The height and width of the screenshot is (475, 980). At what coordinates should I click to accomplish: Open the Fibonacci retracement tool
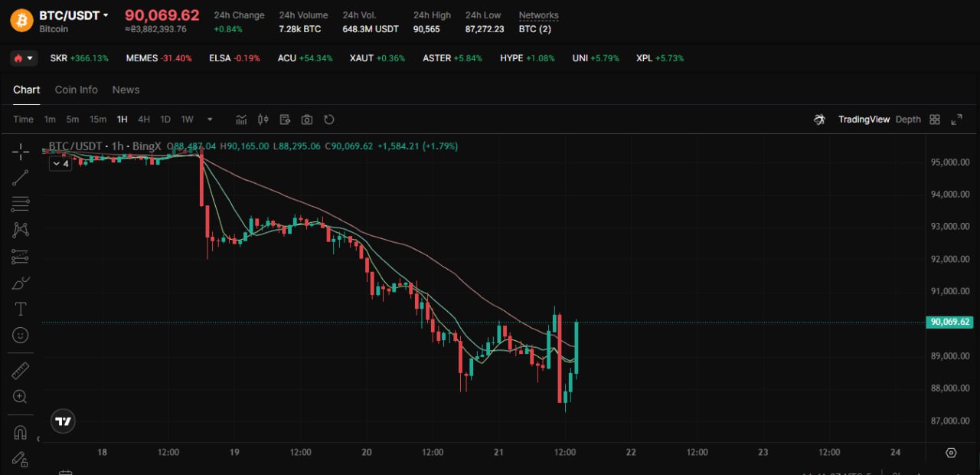pyautogui.click(x=21, y=204)
